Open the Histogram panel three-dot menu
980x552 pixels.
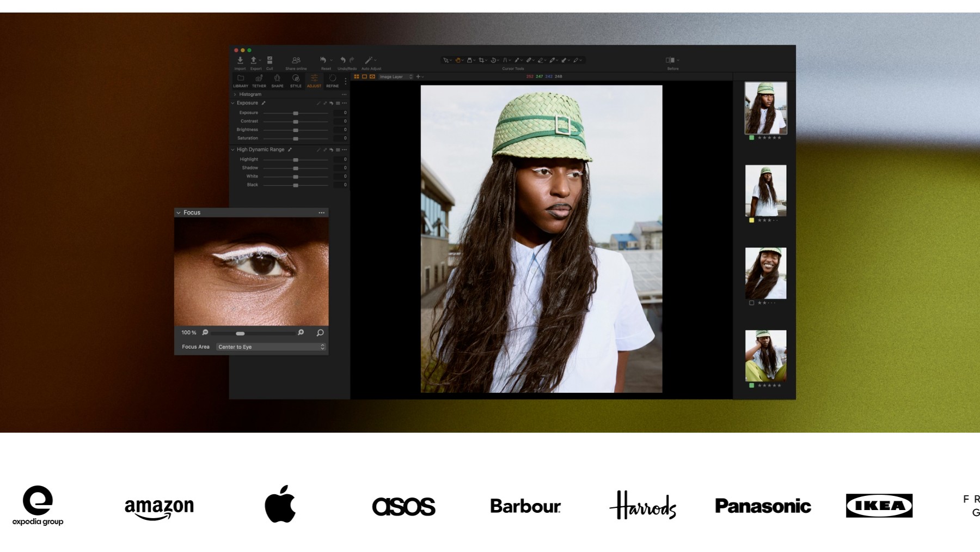point(344,94)
